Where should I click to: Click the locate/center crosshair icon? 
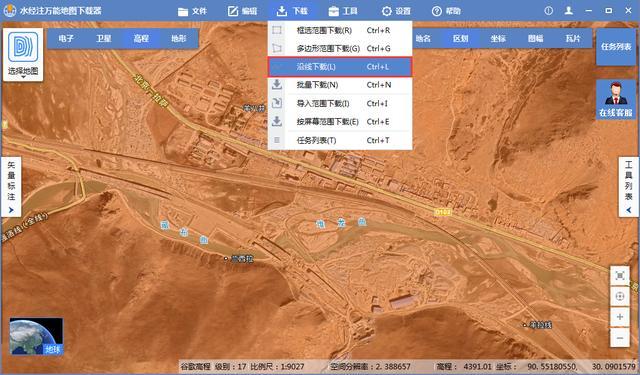620,297
